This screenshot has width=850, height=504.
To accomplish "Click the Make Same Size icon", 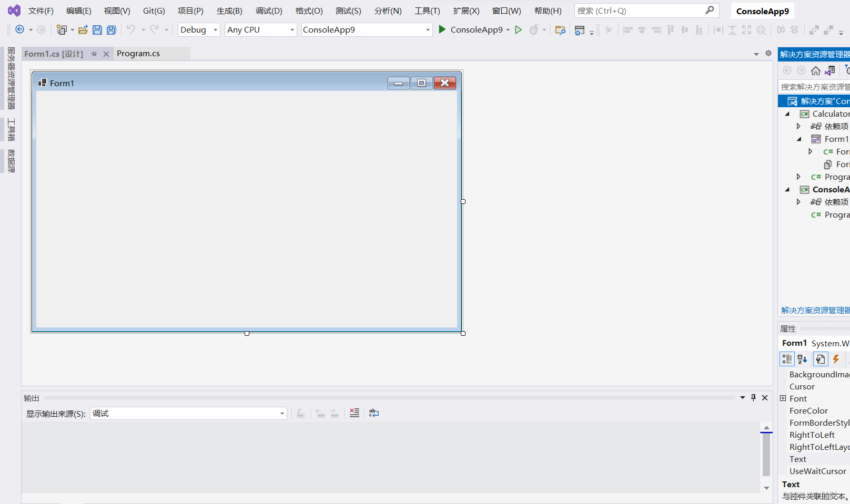I will point(746,30).
